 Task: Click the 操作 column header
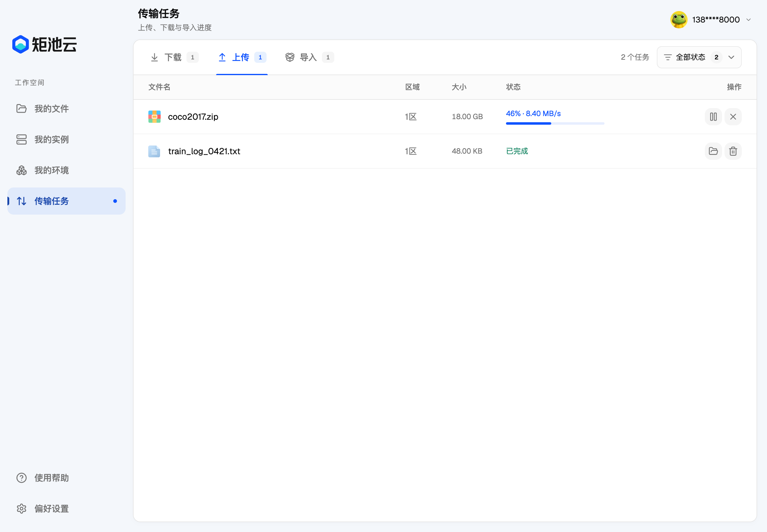(x=734, y=87)
